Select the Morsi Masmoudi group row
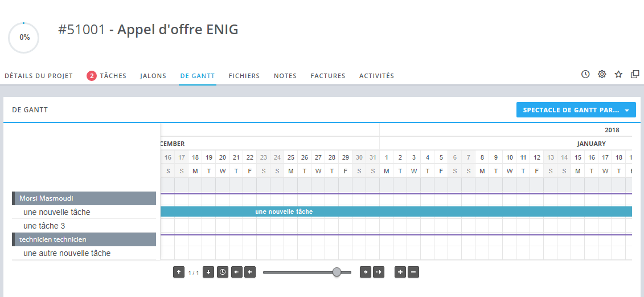Viewport: 644px width, 297px height. coord(84,198)
